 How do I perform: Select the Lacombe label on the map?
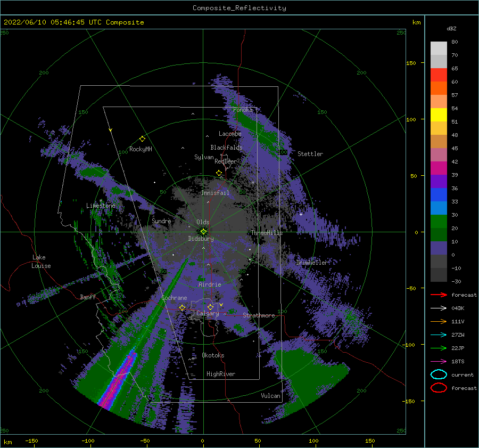coord(230,134)
